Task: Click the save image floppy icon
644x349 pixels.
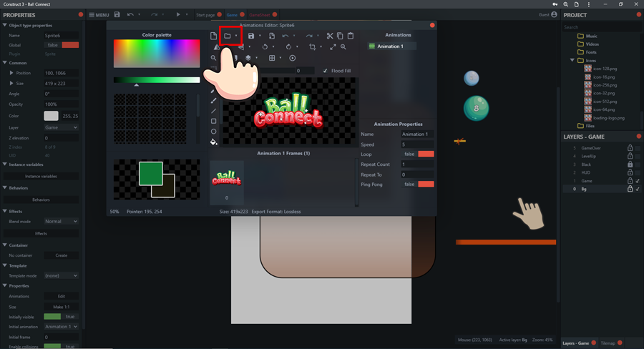Action: pyautogui.click(x=251, y=36)
